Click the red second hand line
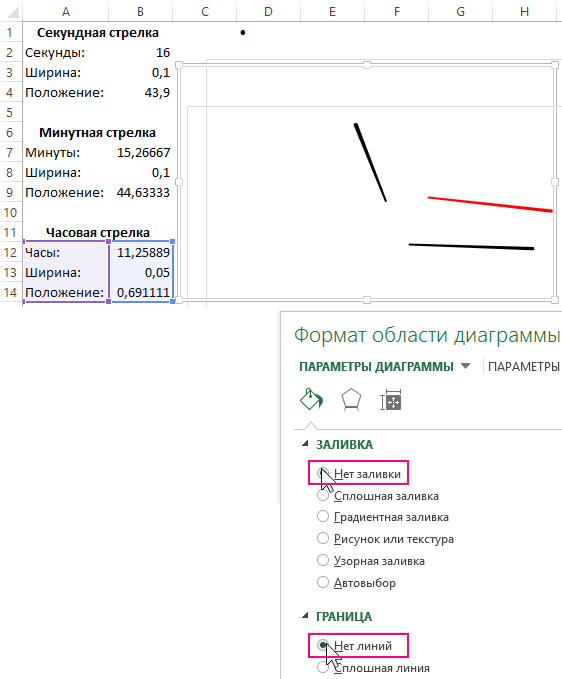Image resolution: width=562 pixels, height=679 pixels. (x=490, y=204)
